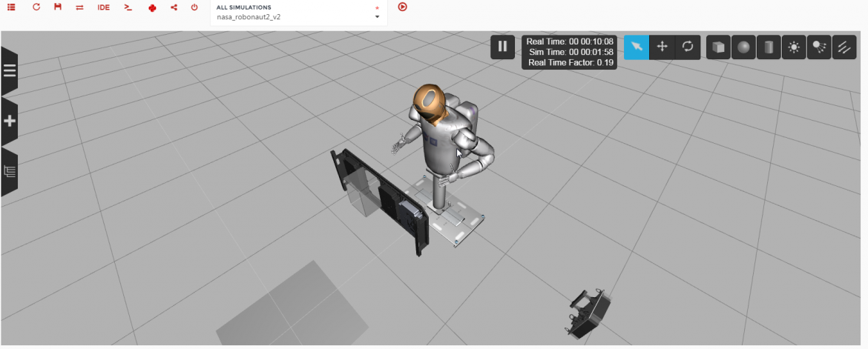Image resolution: width=868 pixels, height=349 pixels.
Task: Click the Real Time value 00 00:10:08
Action: click(x=591, y=41)
